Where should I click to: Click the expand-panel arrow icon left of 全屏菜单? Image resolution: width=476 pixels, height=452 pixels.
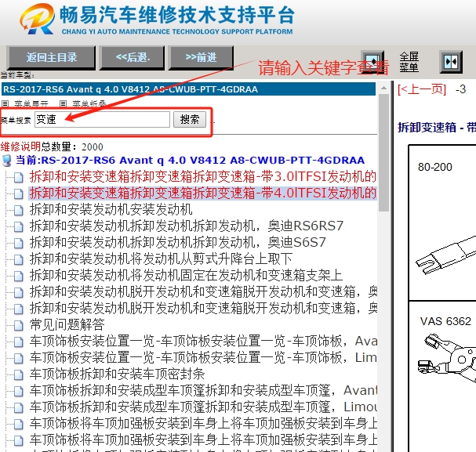(x=372, y=60)
